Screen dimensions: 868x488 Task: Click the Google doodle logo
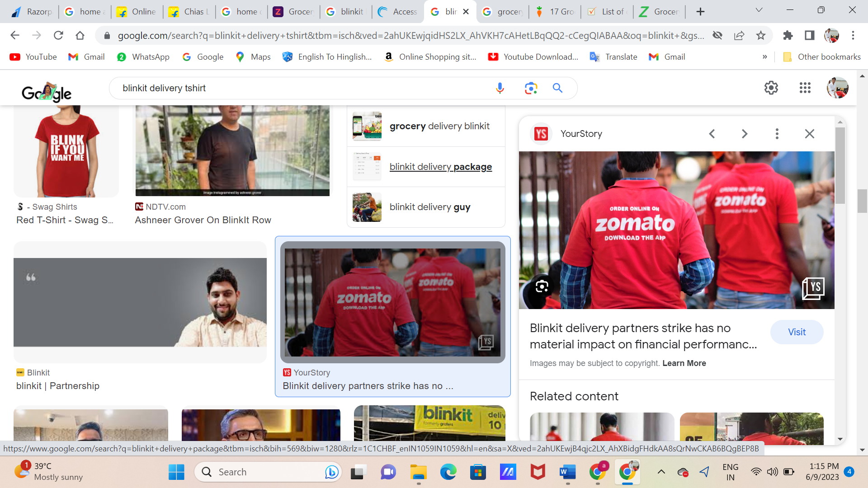[x=47, y=92]
